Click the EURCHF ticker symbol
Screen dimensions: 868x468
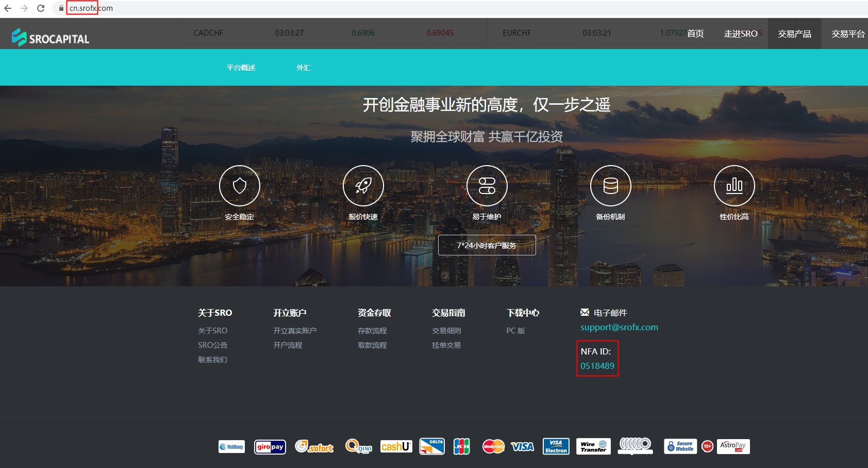tap(517, 33)
